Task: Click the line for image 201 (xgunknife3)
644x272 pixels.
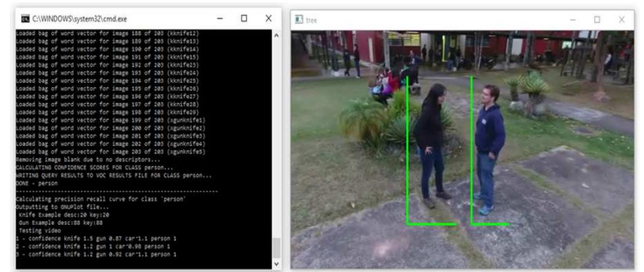Action: pos(110,136)
